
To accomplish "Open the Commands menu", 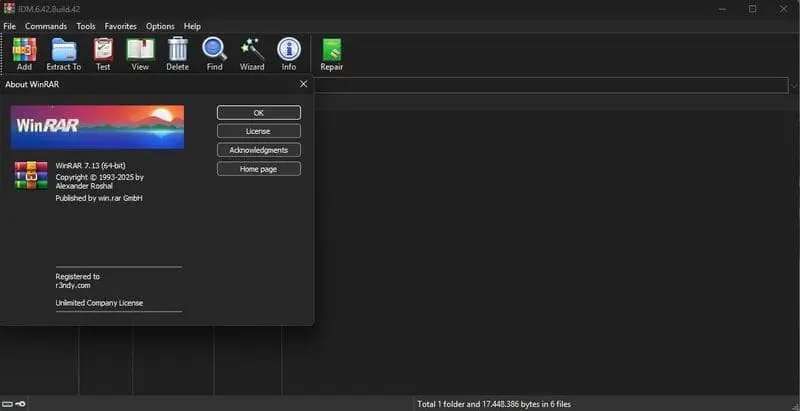I will (46, 26).
